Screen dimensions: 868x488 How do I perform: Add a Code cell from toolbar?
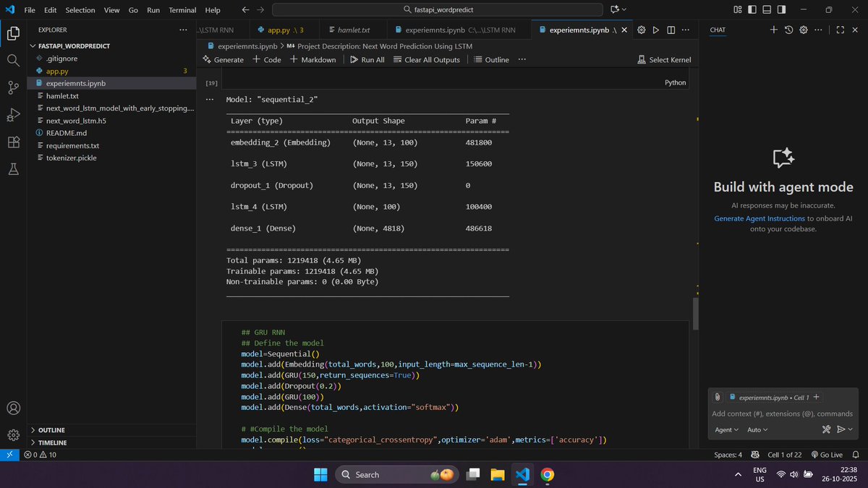(x=266, y=60)
